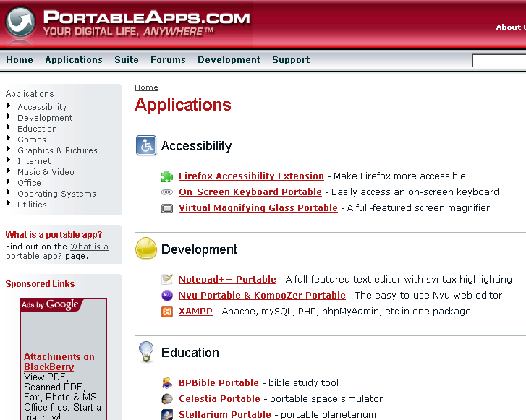
Task: Select Utilities in the sidebar list
Action: tap(33, 205)
